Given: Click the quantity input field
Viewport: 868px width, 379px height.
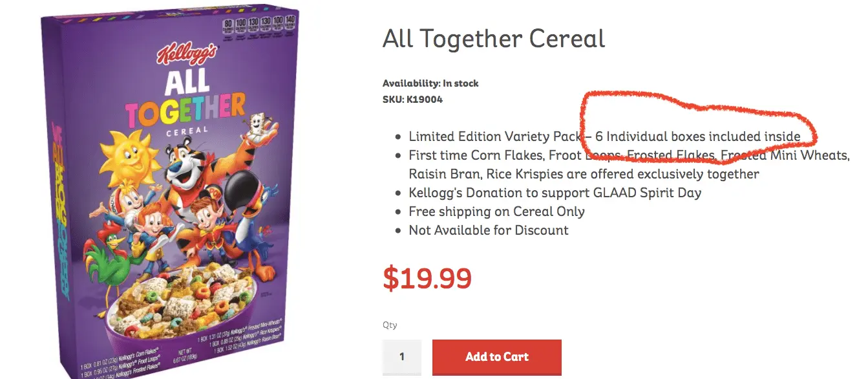Looking at the screenshot, I should tap(401, 357).
